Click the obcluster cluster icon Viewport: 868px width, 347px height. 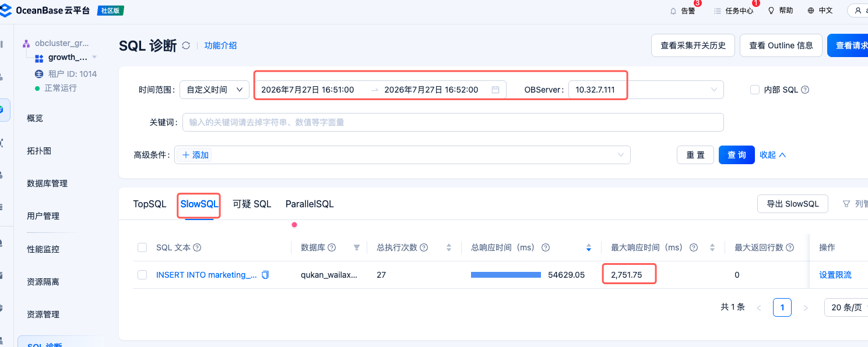click(x=26, y=43)
